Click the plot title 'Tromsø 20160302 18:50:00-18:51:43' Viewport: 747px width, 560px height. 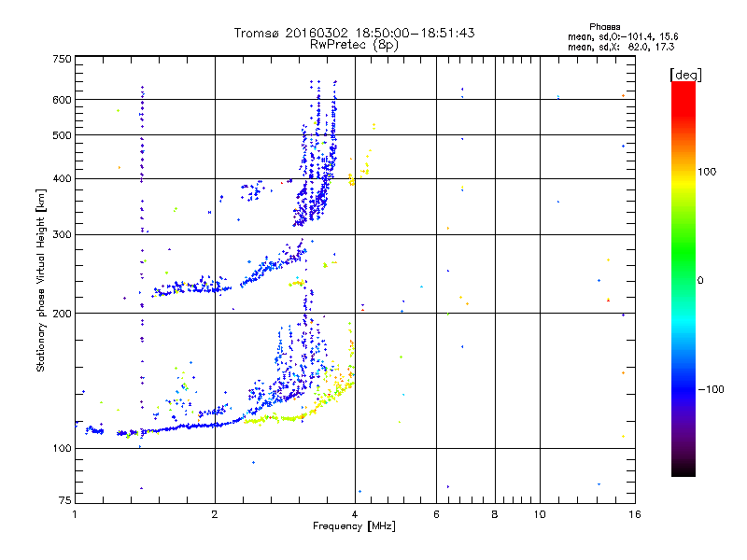(x=354, y=33)
